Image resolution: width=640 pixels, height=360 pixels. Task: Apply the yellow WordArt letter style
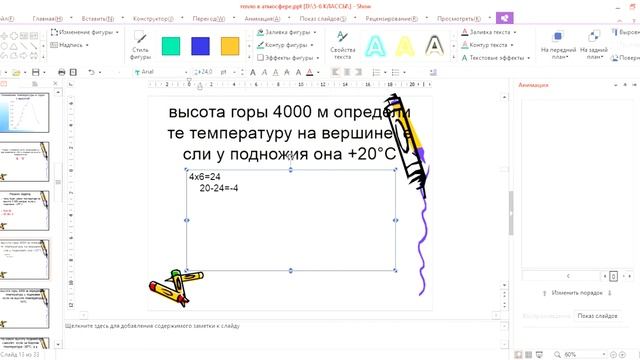404,45
